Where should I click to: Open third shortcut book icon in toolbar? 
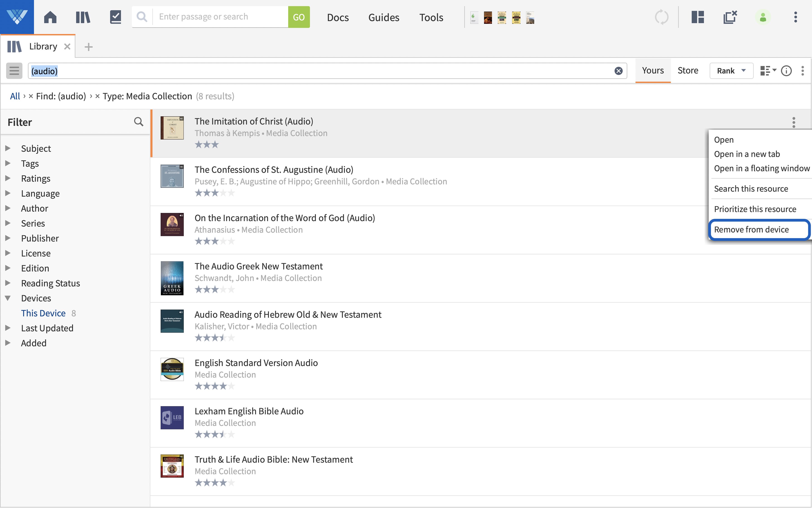[x=502, y=17]
